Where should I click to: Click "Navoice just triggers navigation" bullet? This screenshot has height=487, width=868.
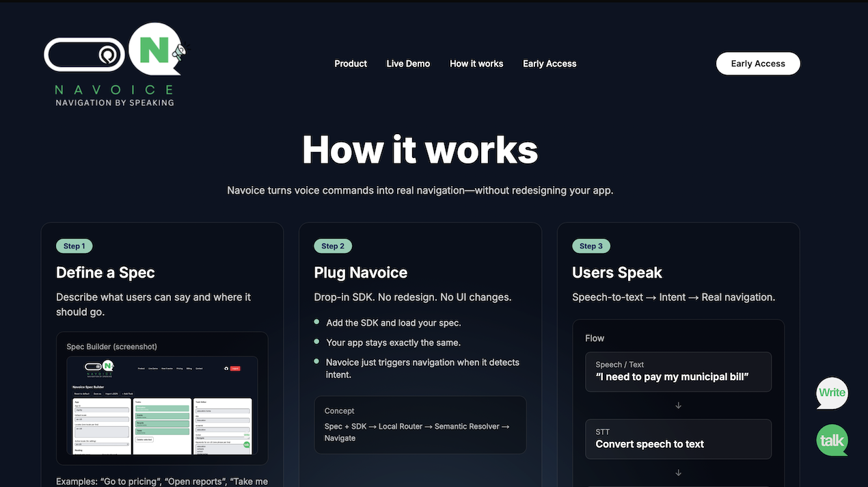coord(422,369)
